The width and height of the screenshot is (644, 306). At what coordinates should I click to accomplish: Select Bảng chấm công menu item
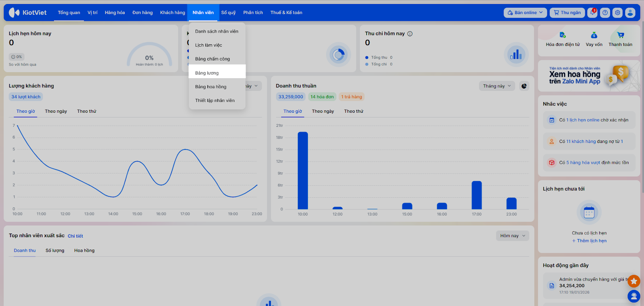coord(213,59)
